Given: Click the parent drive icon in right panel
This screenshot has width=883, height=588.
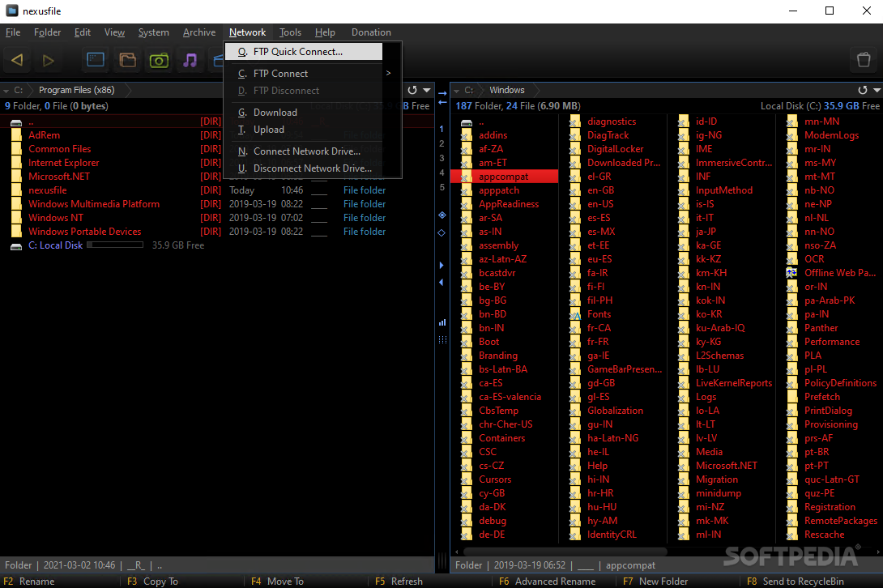Looking at the screenshot, I should [x=467, y=121].
